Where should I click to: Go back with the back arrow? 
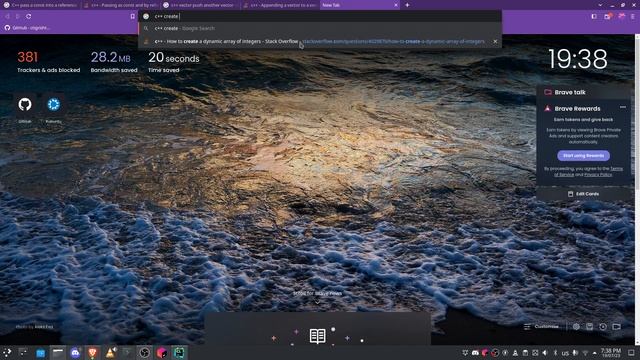(x=7, y=16)
